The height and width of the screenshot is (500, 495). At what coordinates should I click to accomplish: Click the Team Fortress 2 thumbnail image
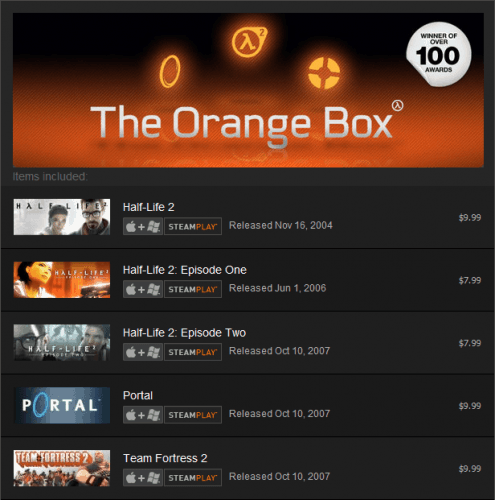tap(62, 468)
